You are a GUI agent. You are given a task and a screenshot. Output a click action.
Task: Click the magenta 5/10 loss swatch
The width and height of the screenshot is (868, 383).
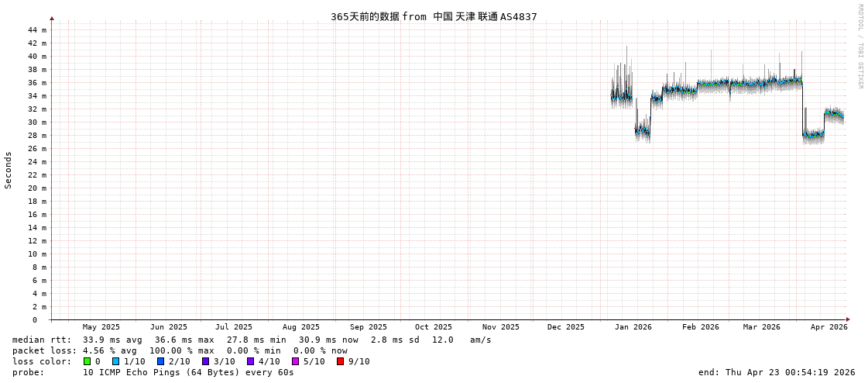pos(296,361)
